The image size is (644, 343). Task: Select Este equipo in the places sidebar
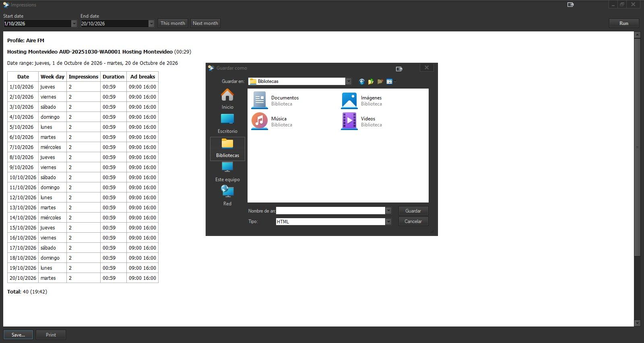[x=227, y=173]
